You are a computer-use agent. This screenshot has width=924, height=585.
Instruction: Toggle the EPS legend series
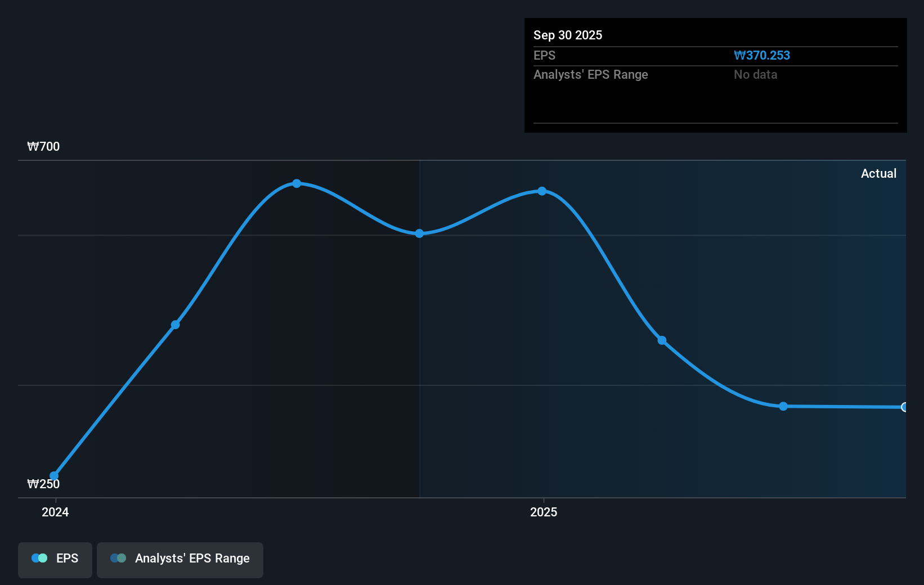pyautogui.click(x=55, y=560)
